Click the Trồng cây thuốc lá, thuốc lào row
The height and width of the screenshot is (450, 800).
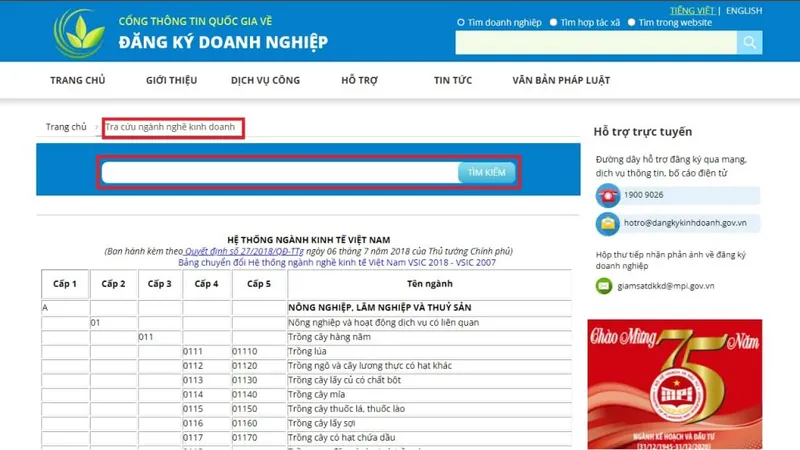pos(306,409)
